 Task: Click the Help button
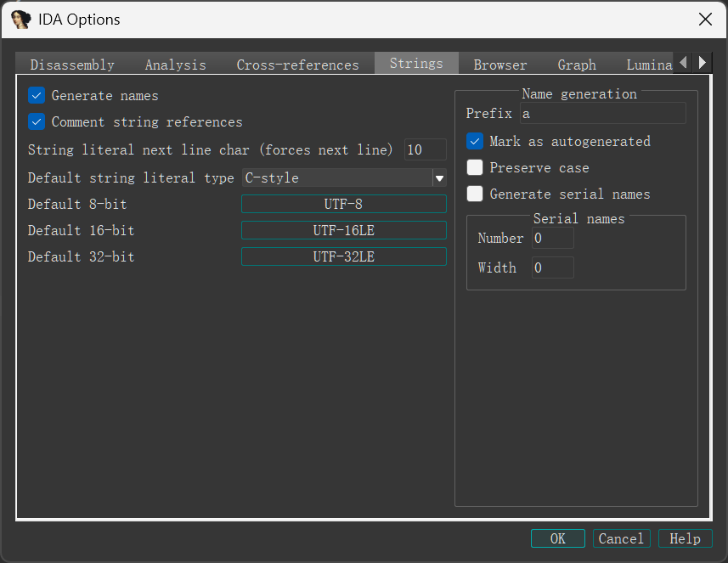685,539
